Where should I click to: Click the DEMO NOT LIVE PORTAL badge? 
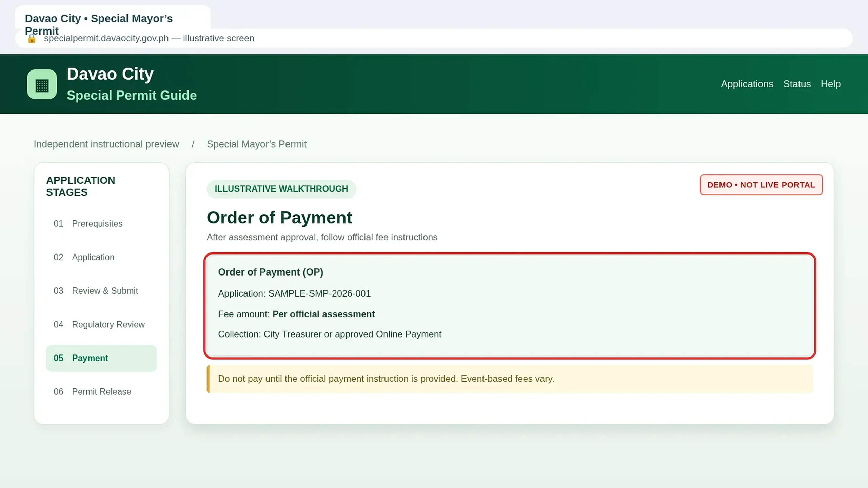point(761,185)
